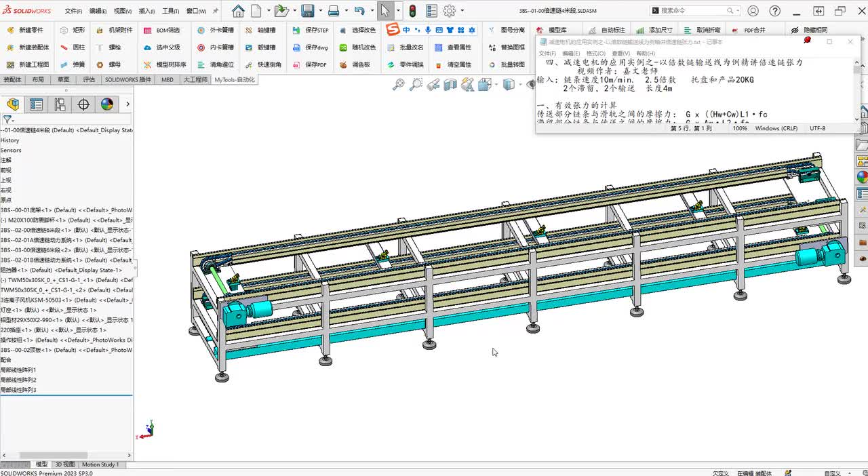Open the View Orientation cube icon
Screen dimensions: 868x476
pos(484,84)
